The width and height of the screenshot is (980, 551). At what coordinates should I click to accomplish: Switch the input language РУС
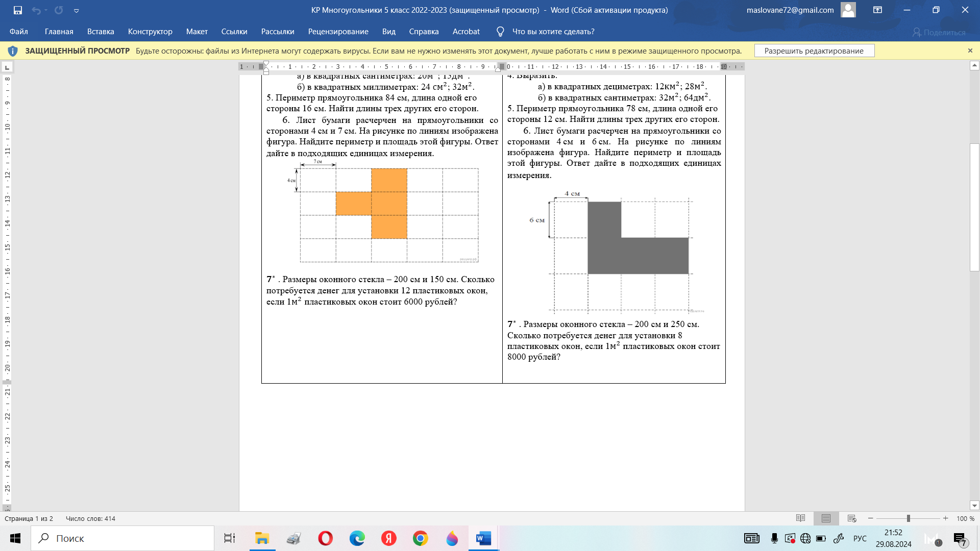tap(860, 538)
